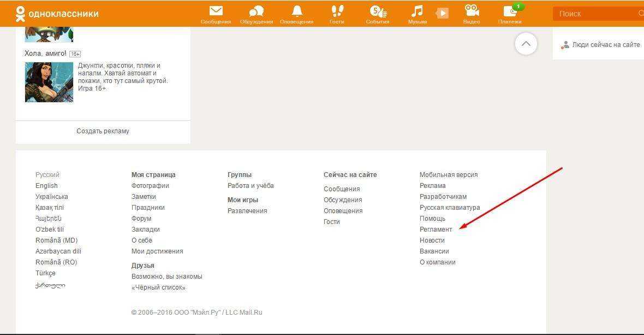Open Разработчикам footer link

click(443, 197)
